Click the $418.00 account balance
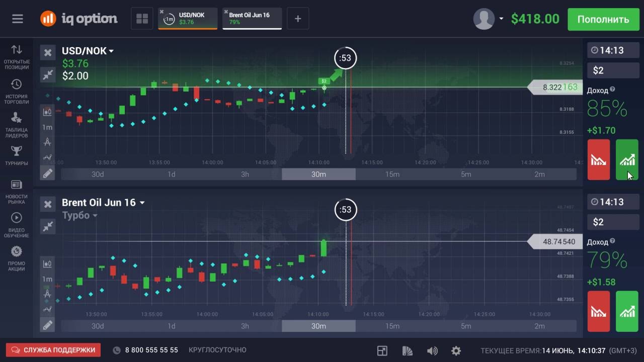The width and height of the screenshot is (644, 362). click(535, 19)
